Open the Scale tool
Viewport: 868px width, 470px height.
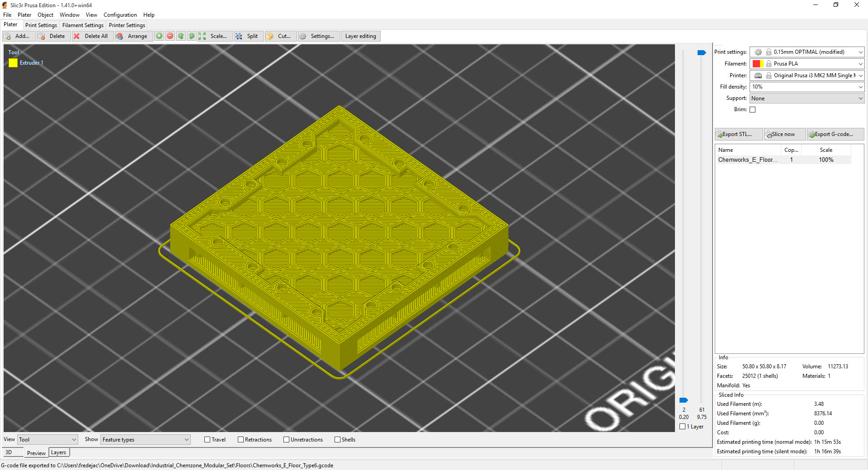tap(215, 36)
